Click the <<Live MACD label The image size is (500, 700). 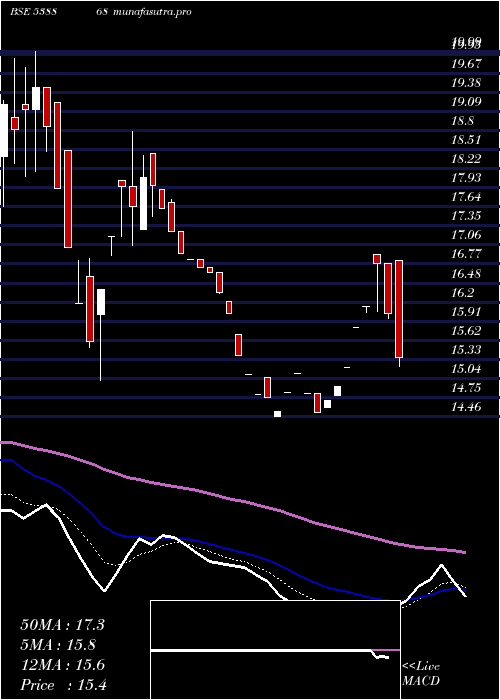click(x=421, y=674)
